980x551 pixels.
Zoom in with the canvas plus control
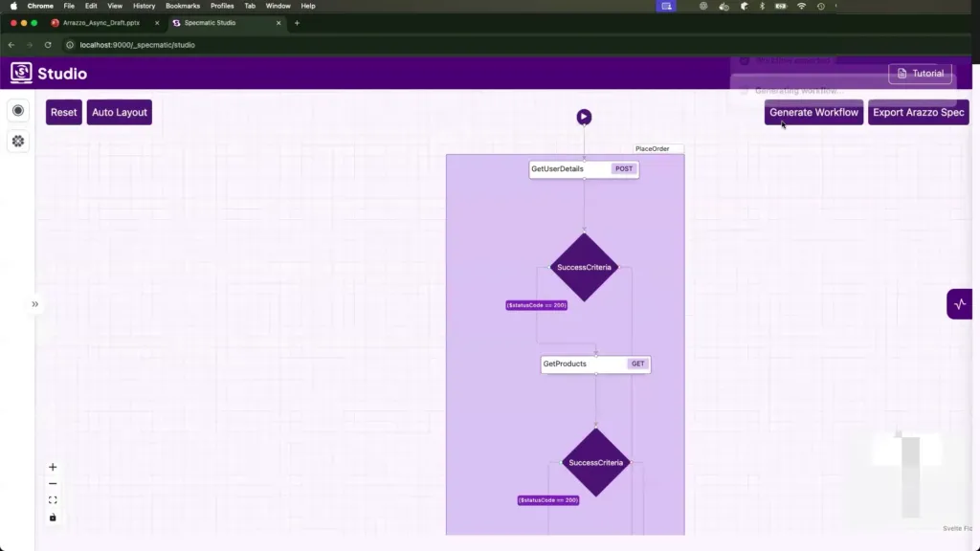coord(53,467)
